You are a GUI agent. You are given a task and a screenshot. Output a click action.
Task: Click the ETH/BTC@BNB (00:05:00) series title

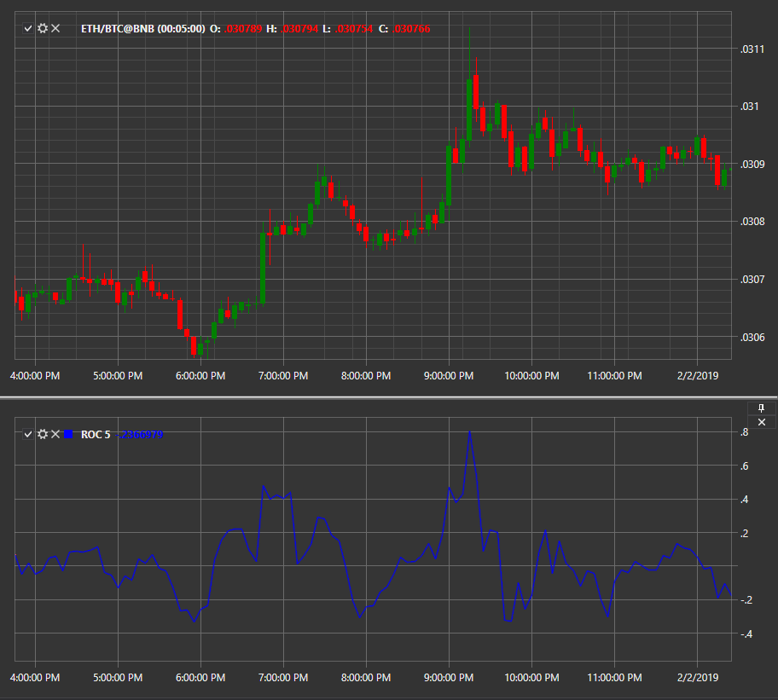(x=143, y=29)
